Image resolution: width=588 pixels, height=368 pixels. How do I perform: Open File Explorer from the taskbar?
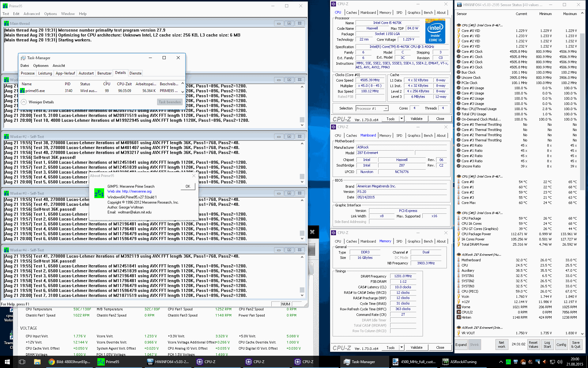(37, 362)
